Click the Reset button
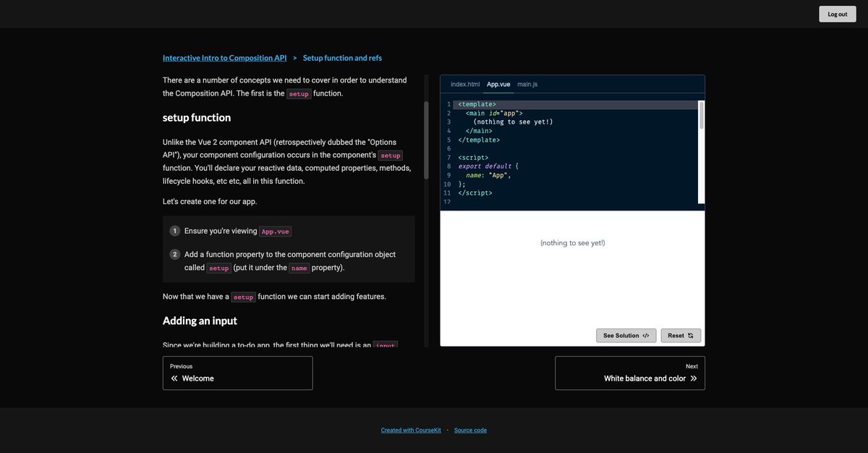 (681, 336)
